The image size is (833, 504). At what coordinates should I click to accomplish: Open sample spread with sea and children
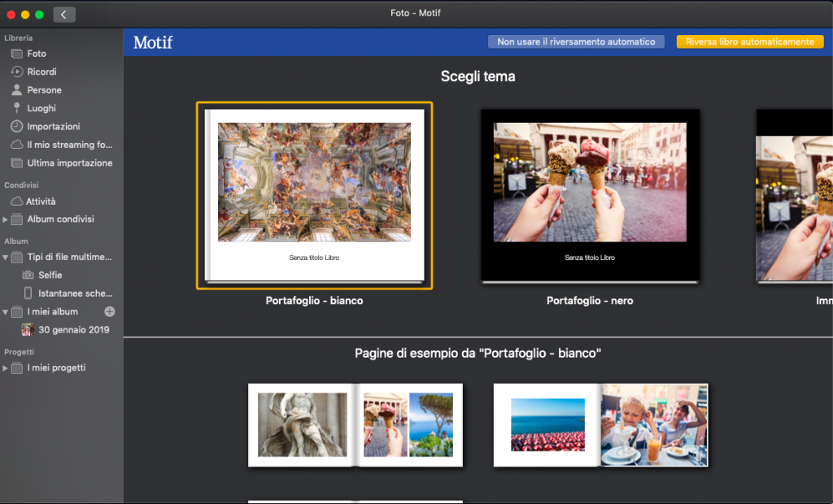(x=601, y=425)
